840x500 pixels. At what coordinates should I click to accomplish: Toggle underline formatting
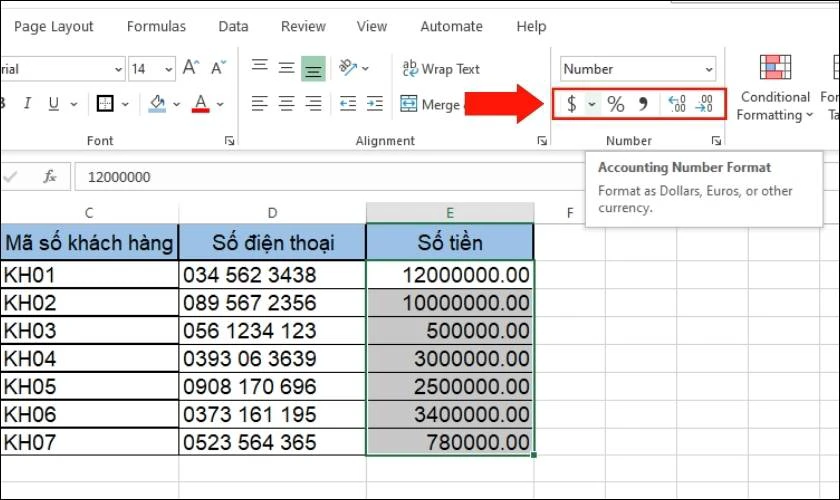(54, 103)
